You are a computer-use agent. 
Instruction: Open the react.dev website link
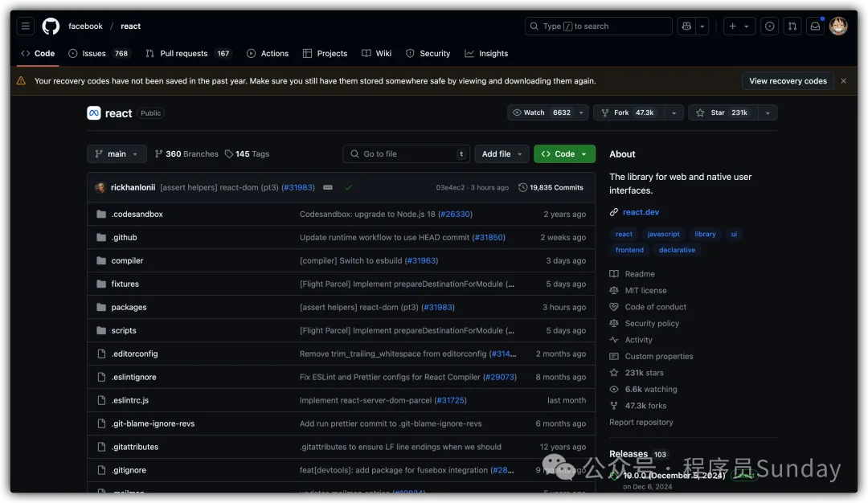[x=641, y=212]
